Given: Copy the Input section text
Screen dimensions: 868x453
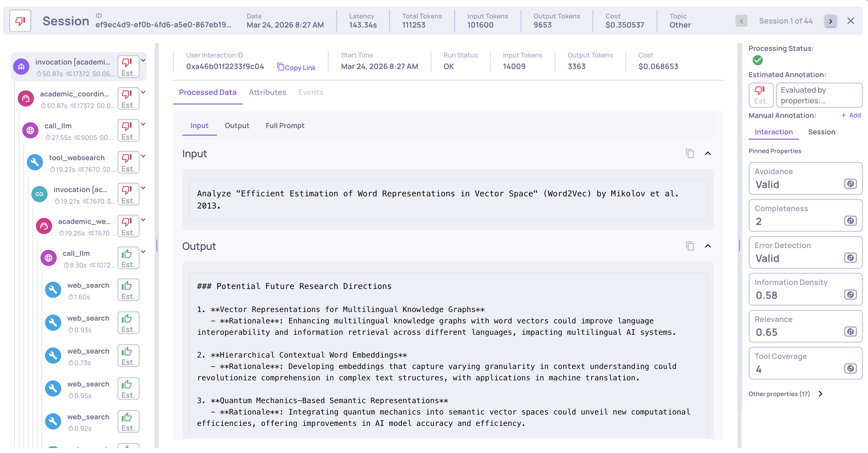Looking at the screenshot, I should [x=690, y=154].
